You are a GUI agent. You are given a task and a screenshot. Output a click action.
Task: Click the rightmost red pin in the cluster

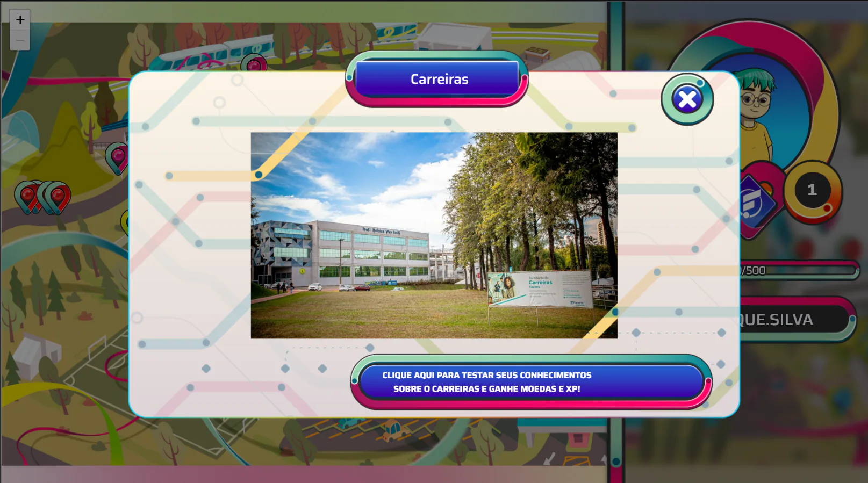pos(58,198)
